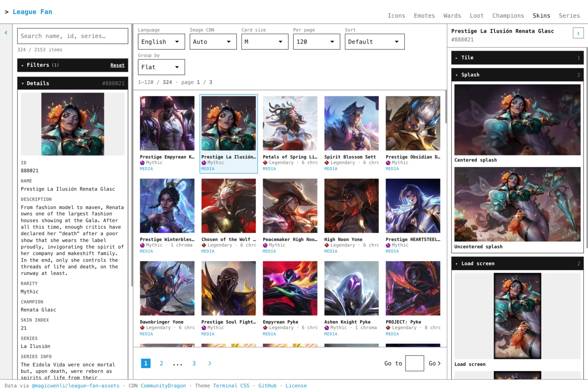This screenshot has height=392, width=588.
Task: Go to page 2
Action: [x=162, y=363]
